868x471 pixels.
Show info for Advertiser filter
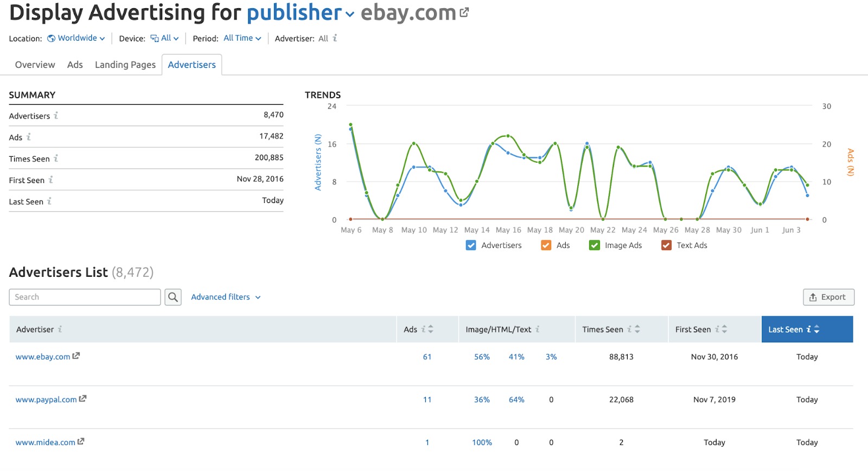coord(335,38)
